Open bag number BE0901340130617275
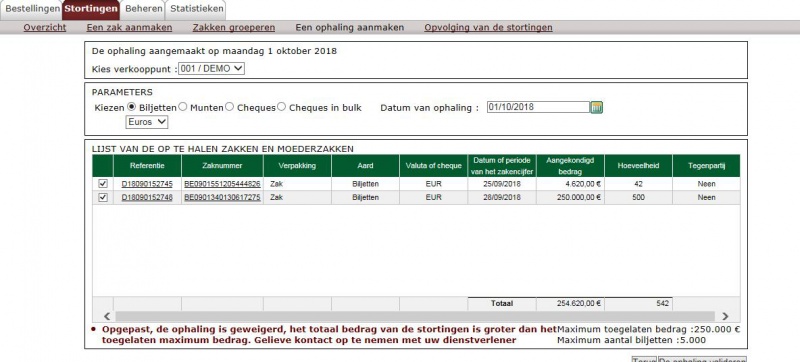This screenshot has width=800, height=362. coord(222,197)
